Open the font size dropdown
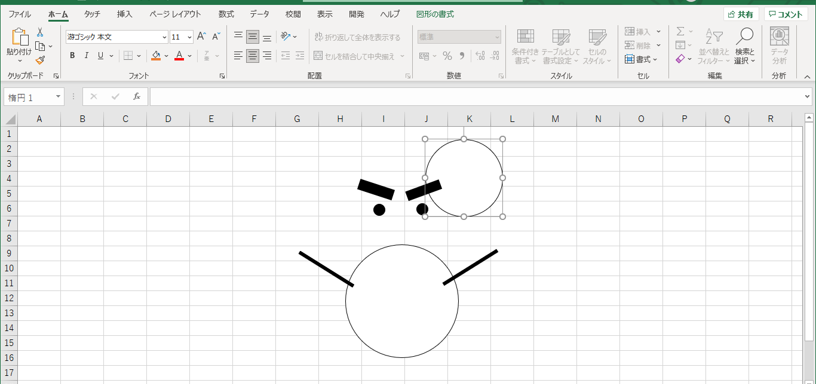This screenshot has height=384, width=816. click(x=189, y=37)
